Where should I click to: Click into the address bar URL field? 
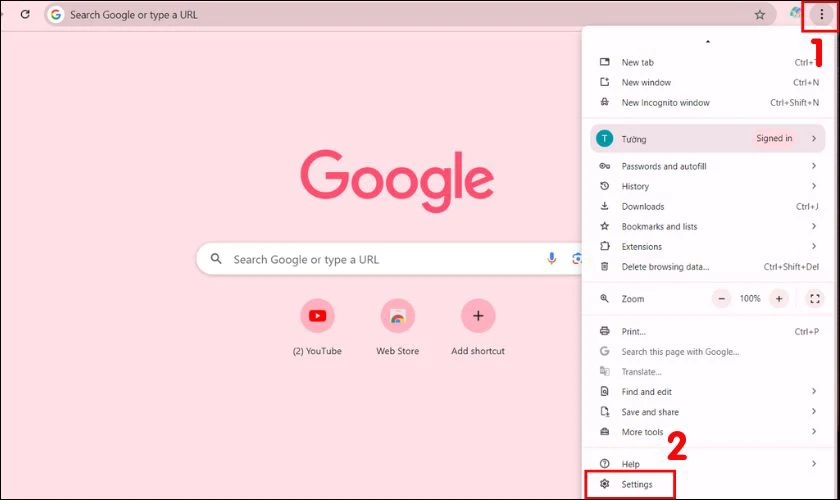[x=410, y=15]
